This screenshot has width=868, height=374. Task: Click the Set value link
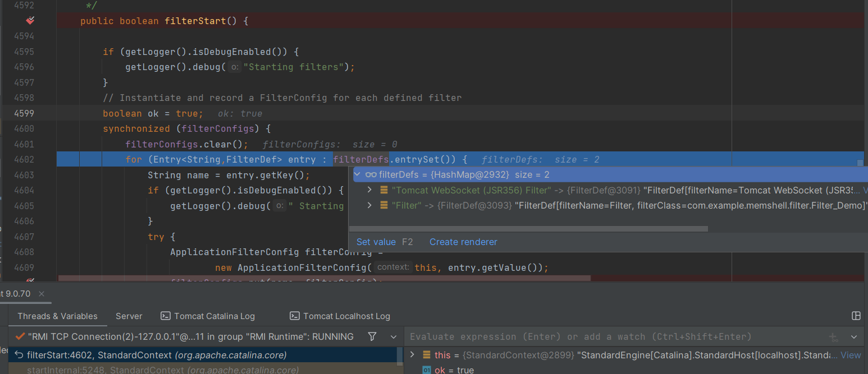click(x=376, y=242)
